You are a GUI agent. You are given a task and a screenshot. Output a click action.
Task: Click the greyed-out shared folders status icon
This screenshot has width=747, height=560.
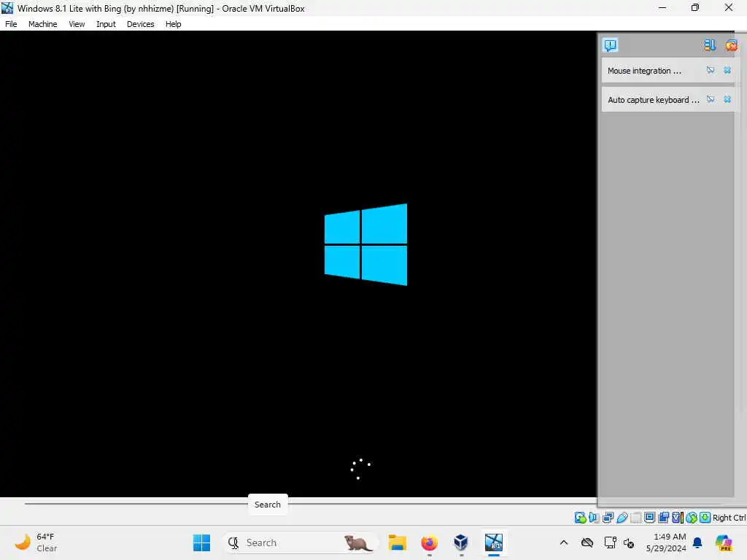635,518
